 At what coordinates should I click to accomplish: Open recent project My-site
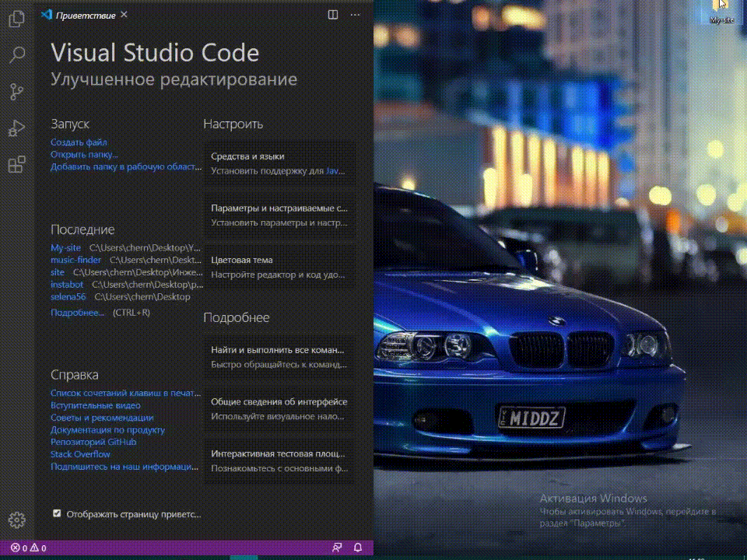coord(65,247)
